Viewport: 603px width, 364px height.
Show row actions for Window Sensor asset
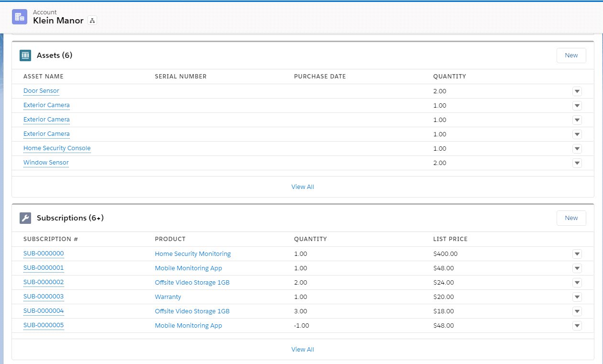(577, 163)
